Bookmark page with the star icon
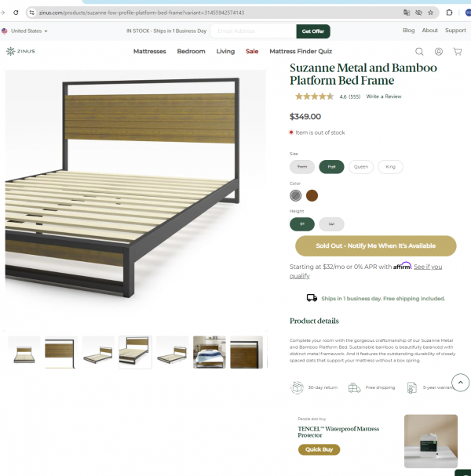The image size is (471, 476). [x=431, y=13]
